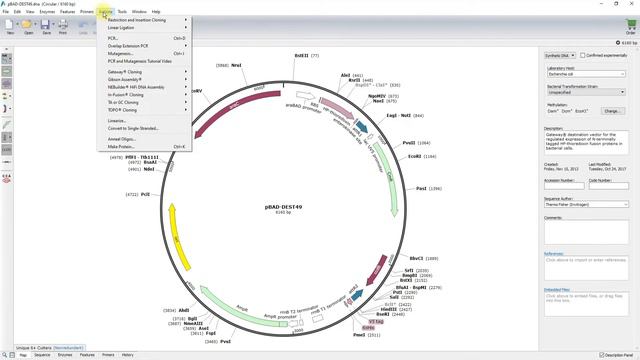Open the Enzymes menu in menu bar
Screen dimensions: 640x360
(47, 12)
